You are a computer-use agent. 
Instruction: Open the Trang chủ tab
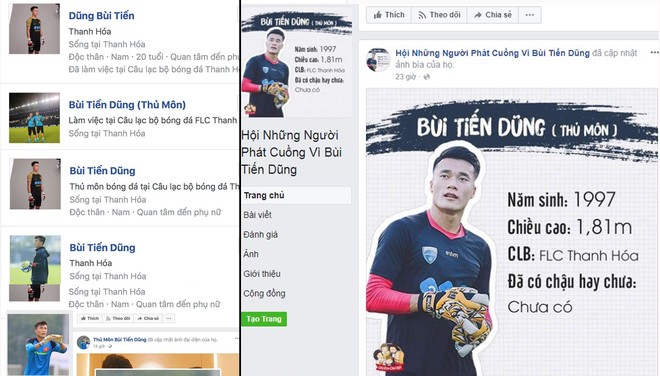(296, 195)
